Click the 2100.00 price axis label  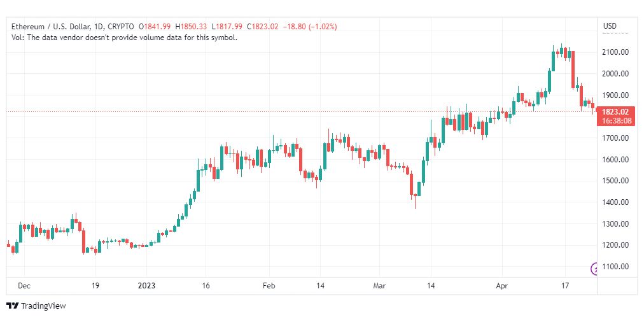point(615,52)
